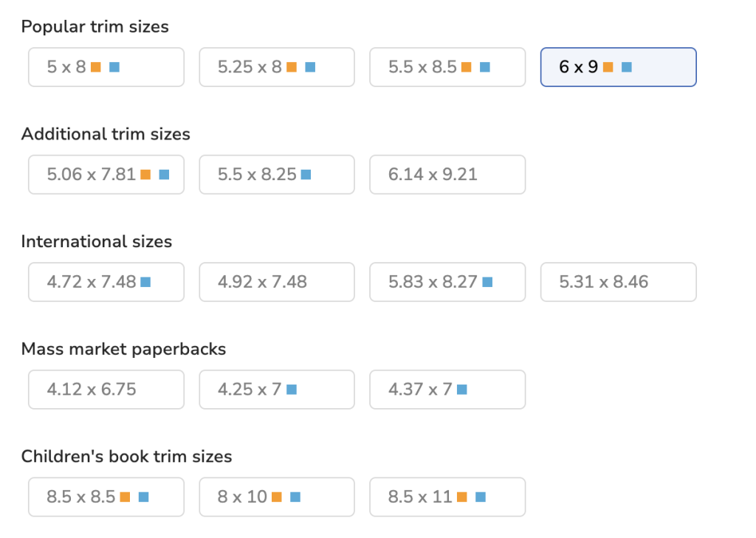Pick the 4.12 x 6.75 mass market size

click(106, 390)
